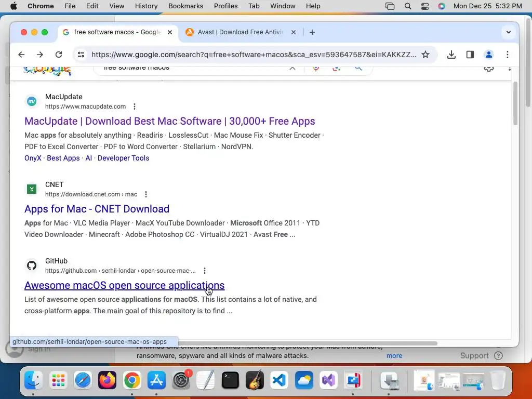Image resolution: width=532 pixels, height=399 pixels.
Task: Open the Tab menu in menu bar
Action: click(x=254, y=6)
